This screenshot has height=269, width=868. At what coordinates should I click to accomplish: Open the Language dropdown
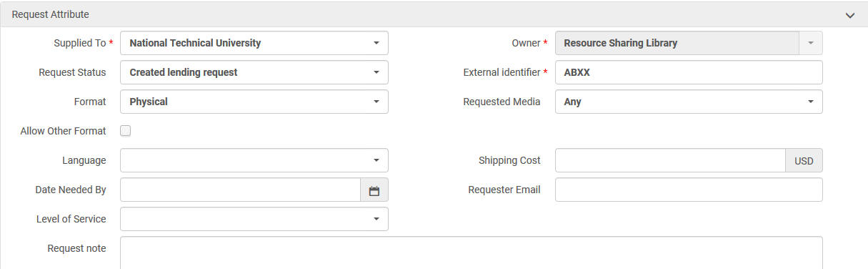click(254, 160)
